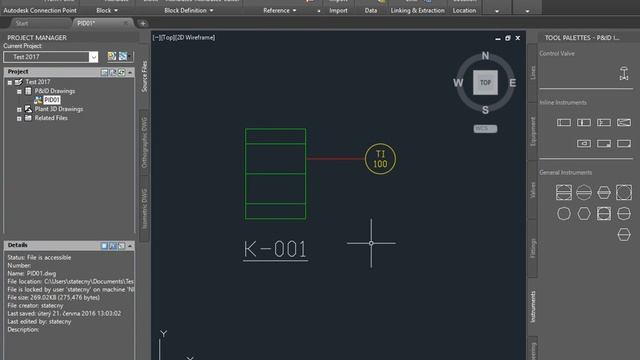The image size is (640, 360).
Task: Collapse the Test 2017 tree node
Action: pos(10,82)
